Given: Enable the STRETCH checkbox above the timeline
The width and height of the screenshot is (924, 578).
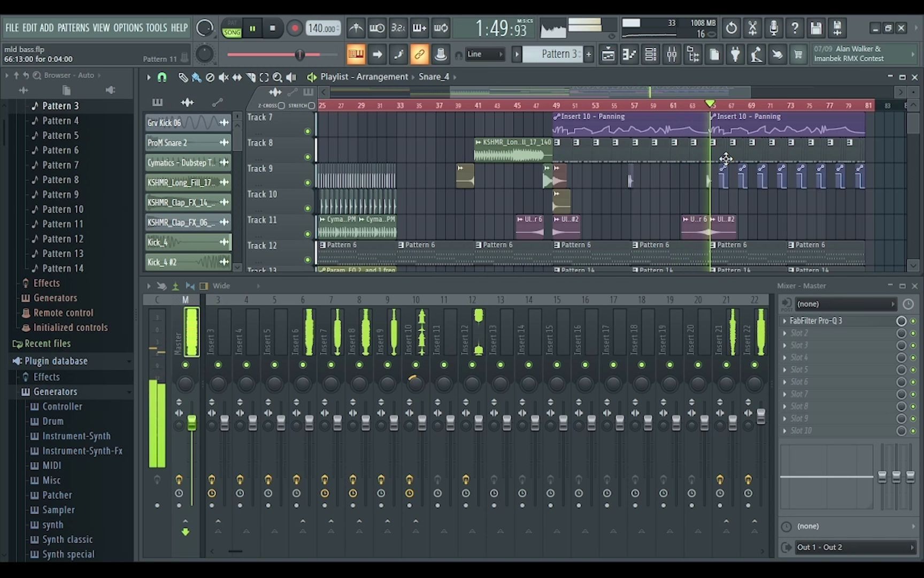Looking at the screenshot, I should (x=312, y=106).
